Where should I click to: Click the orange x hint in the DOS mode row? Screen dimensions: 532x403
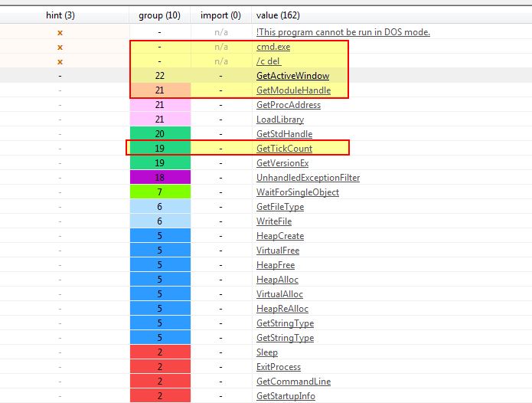point(60,33)
